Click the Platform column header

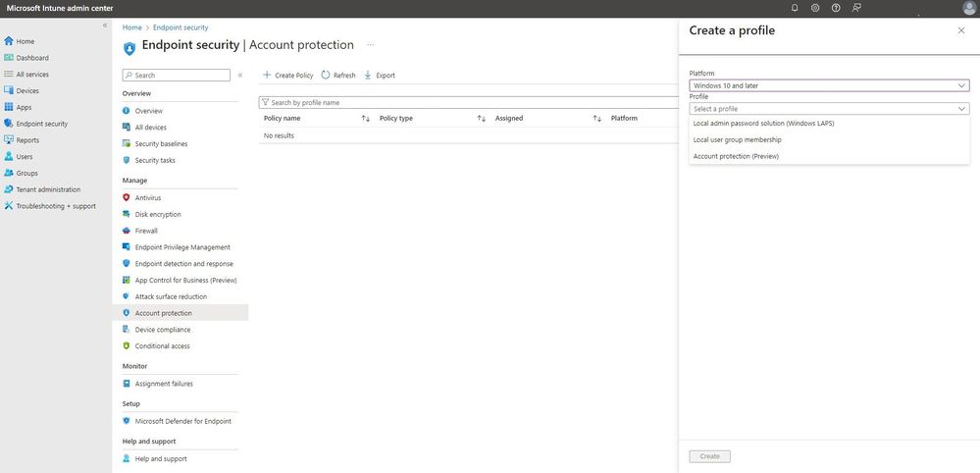[x=624, y=118]
